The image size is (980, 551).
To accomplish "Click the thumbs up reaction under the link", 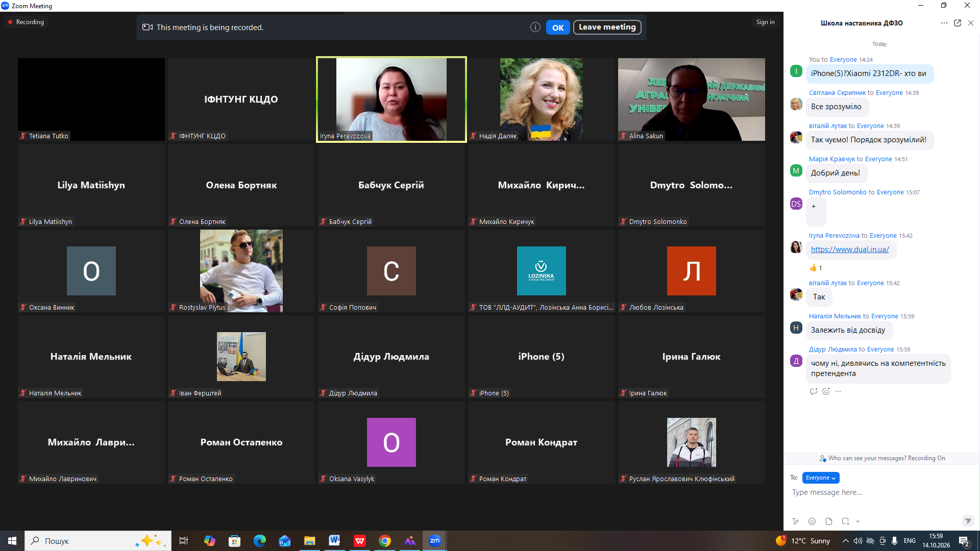I will (815, 268).
